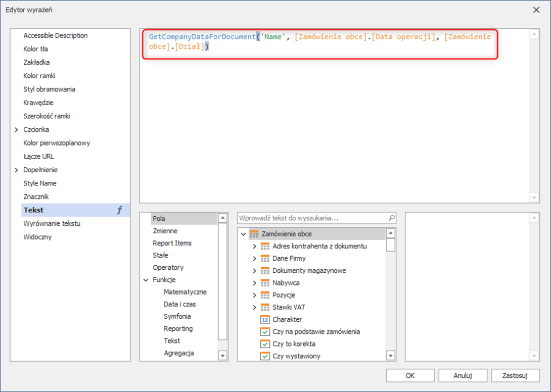Image resolution: width=551 pixels, height=392 pixels.
Task: Collapse the Funkcje category
Action: (x=146, y=280)
